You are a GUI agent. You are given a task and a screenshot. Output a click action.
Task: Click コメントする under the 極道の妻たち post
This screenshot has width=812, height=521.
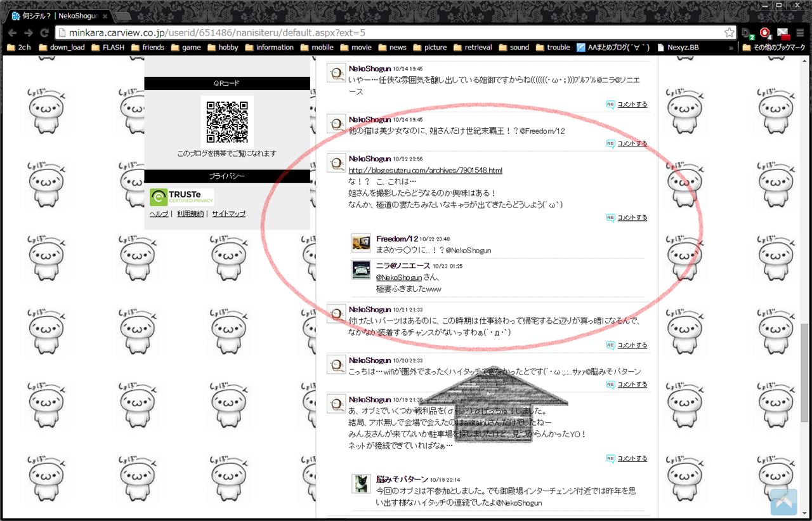(x=632, y=218)
